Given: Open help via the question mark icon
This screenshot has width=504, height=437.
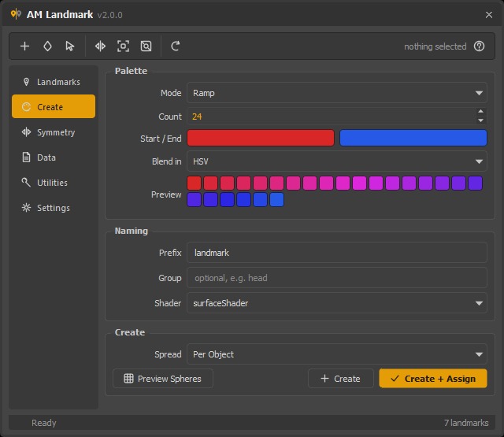Looking at the screenshot, I should coord(479,46).
